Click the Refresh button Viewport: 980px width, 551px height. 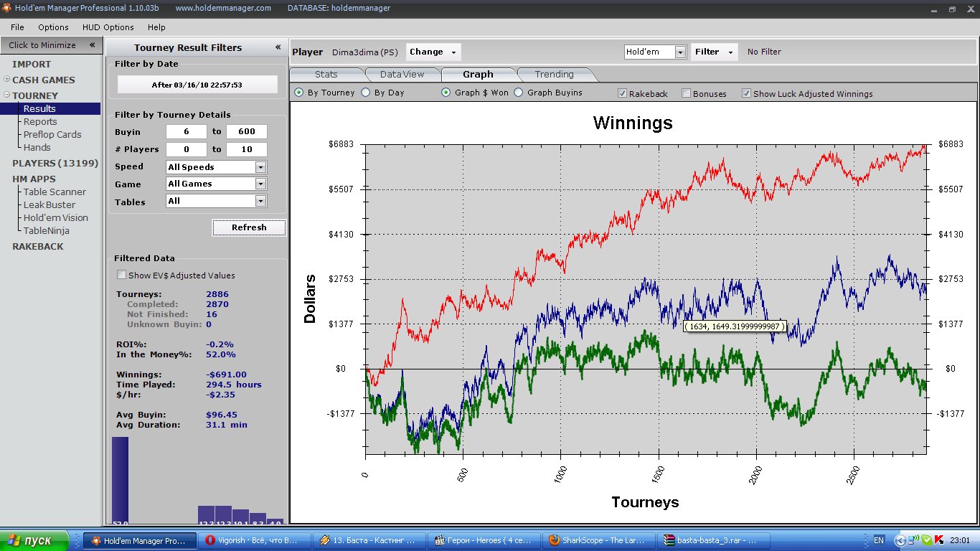click(x=249, y=227)
